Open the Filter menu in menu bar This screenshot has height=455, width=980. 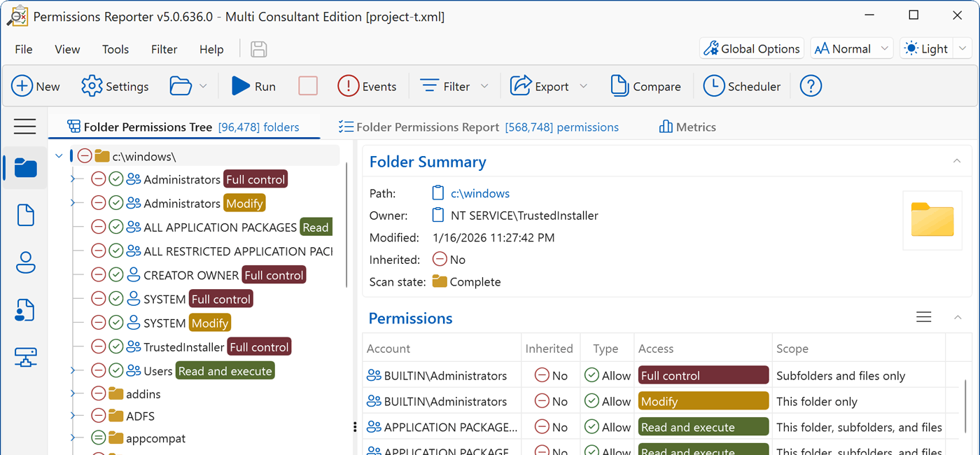pyautogui.click(x=164, y=49)
